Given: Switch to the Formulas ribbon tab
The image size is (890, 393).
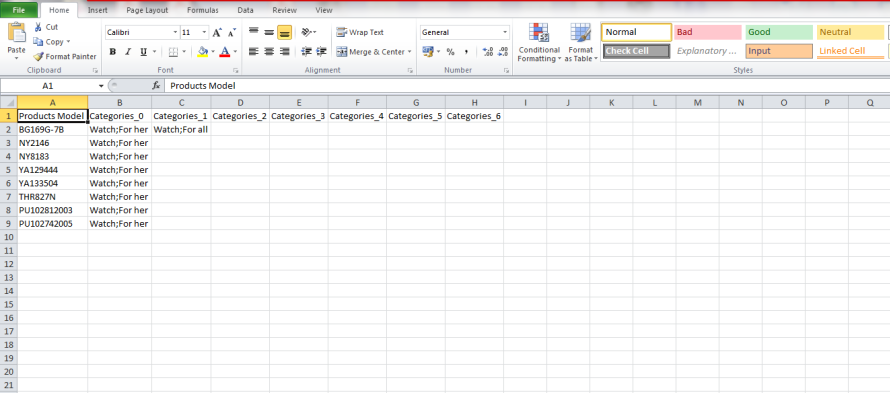Looking at the screenshot, I should point(203,10).
